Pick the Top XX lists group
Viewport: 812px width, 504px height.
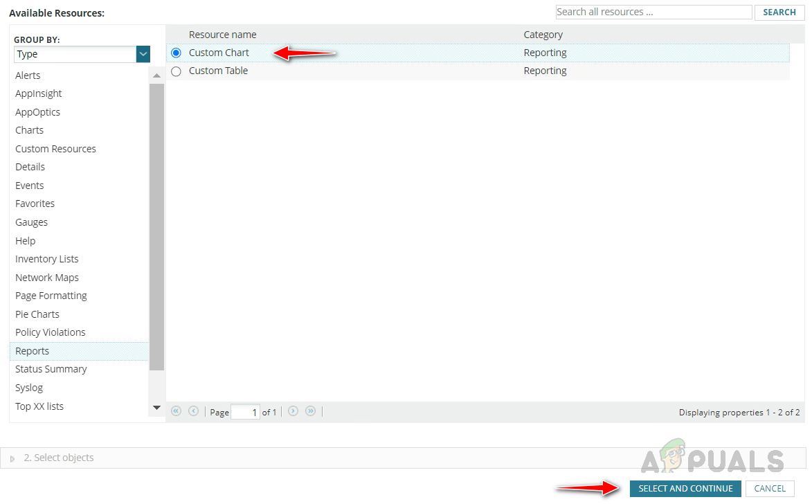tap(39, 406)
